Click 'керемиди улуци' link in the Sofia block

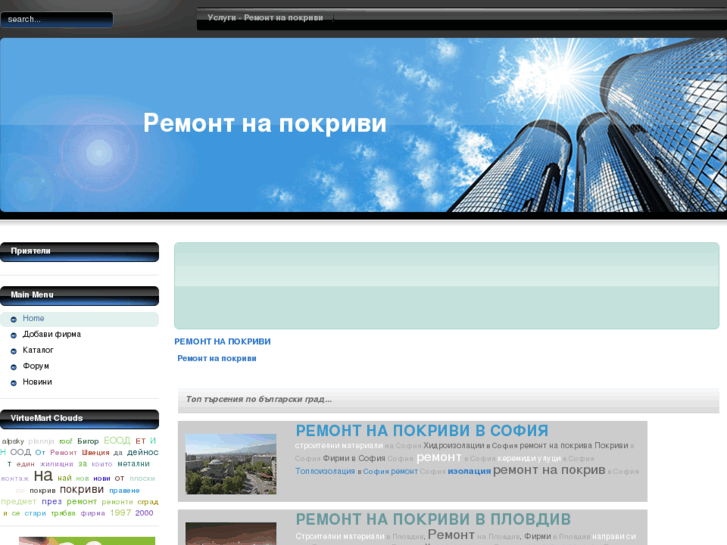529,459
